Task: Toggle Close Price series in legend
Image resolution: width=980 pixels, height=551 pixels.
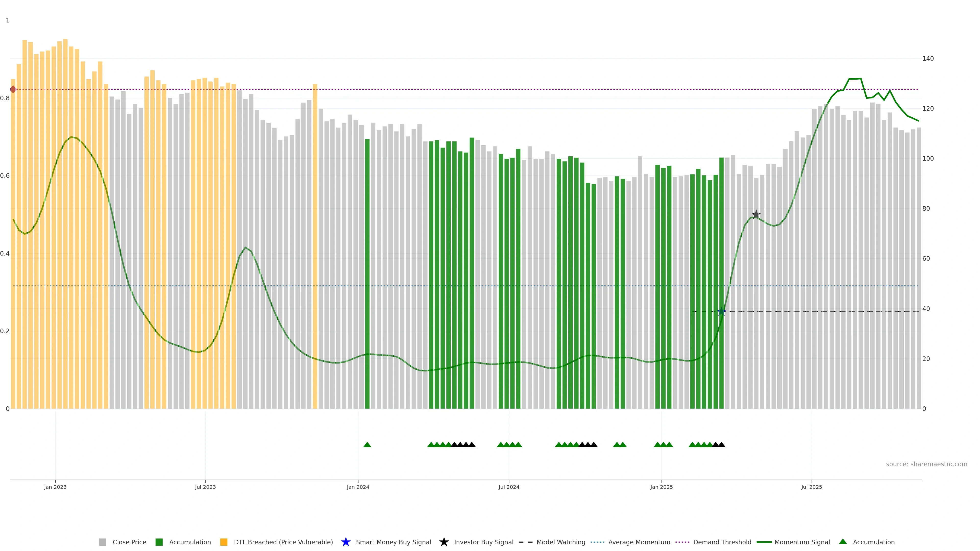Action: pos(129,542)
